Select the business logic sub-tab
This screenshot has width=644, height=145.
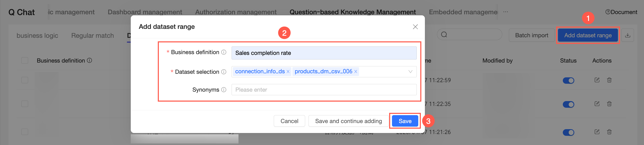pos(37,35)
